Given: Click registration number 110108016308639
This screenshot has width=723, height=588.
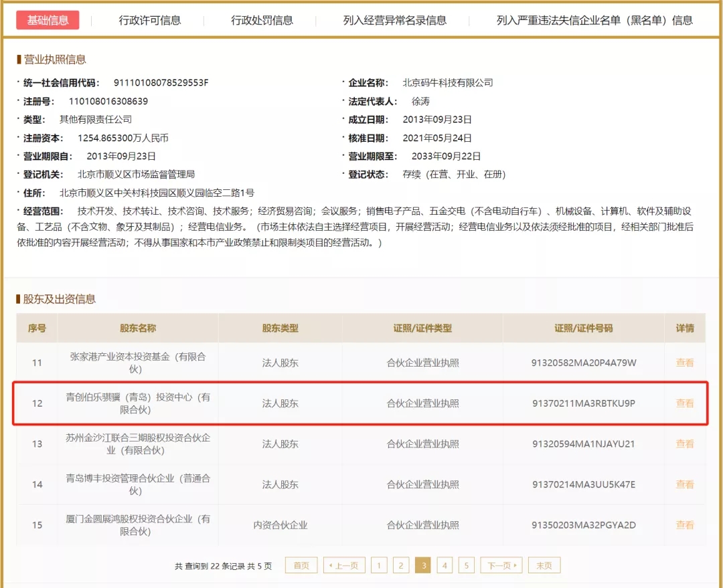Looking at the screenshot, I should point(108,102).
